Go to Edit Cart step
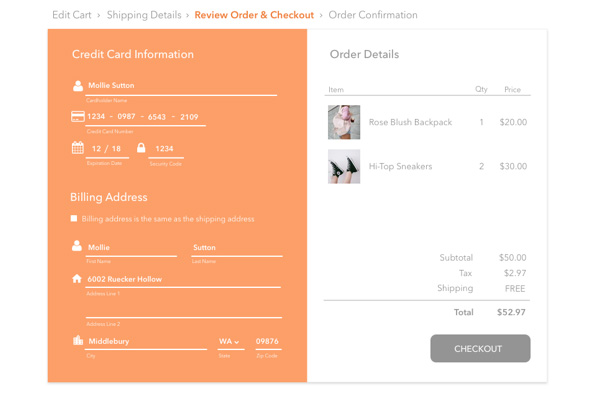600x400 pixels. (x=72, y=15)
